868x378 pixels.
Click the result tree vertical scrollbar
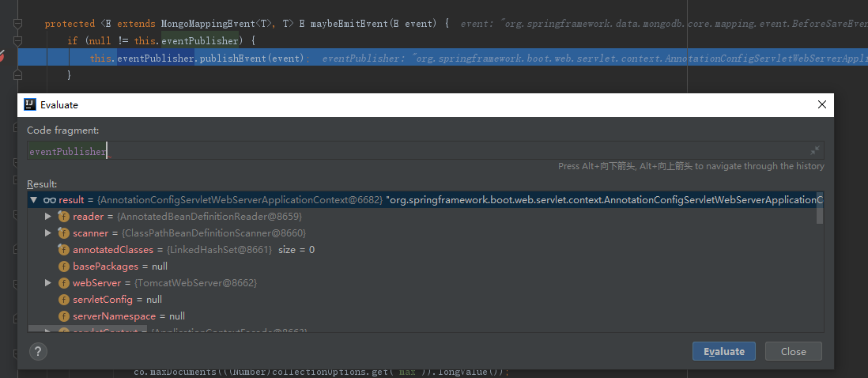tap(820, 208)
